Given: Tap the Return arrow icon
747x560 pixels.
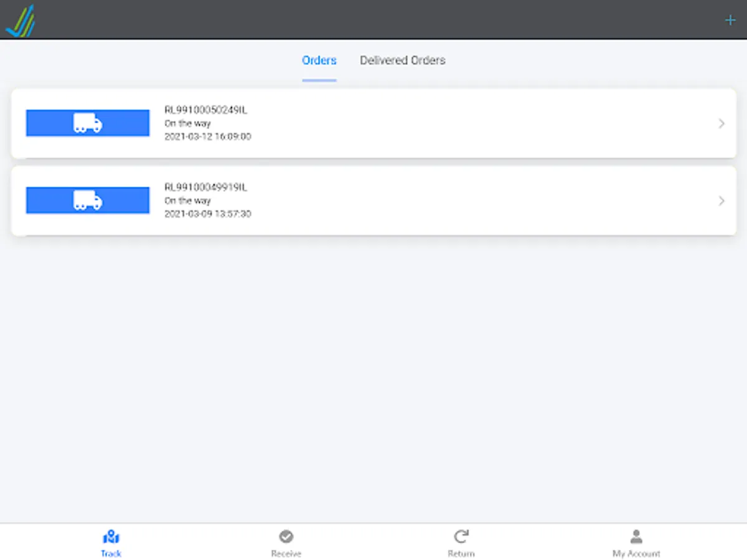Looking at the screenshot, I should 461,536.
